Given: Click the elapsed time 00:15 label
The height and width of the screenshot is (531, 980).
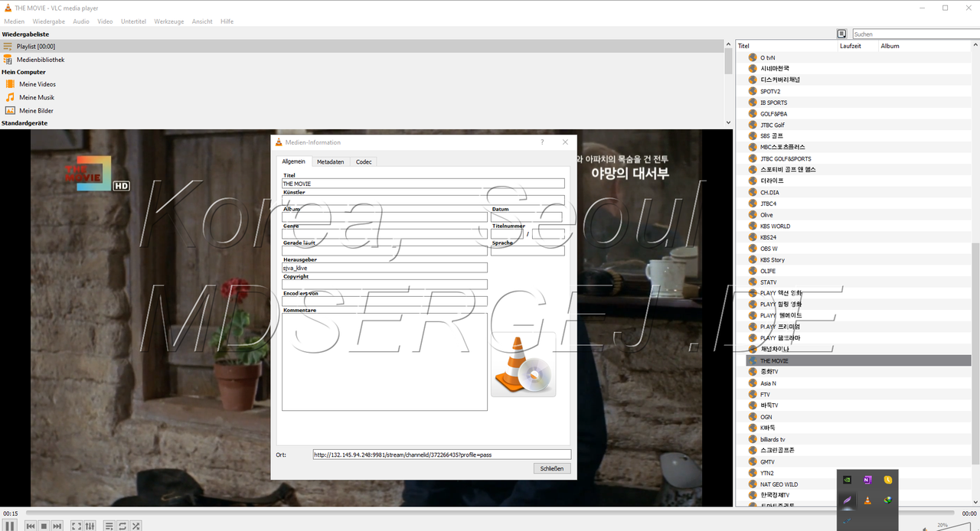Looking at the screenshot, I should point(11,513).
